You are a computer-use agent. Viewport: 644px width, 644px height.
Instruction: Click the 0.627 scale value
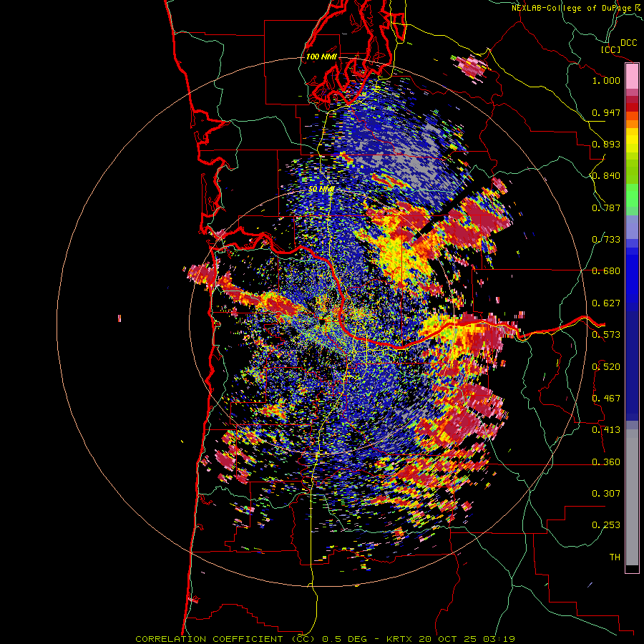[x=606, y=303]
